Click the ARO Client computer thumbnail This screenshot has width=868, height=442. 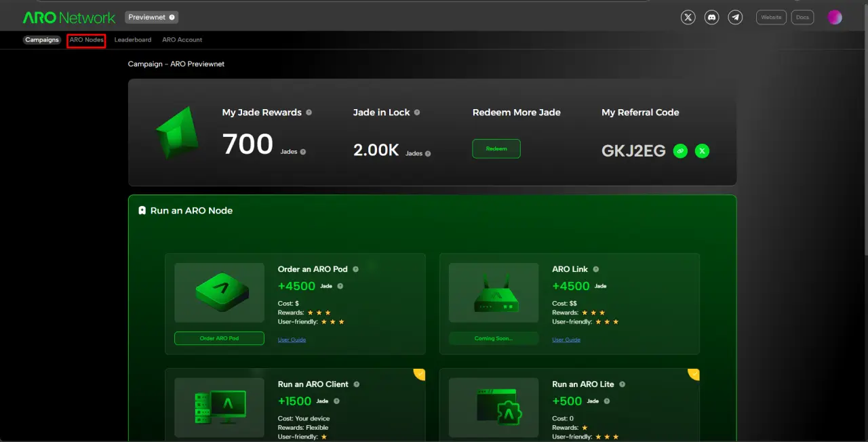point(219,408)
